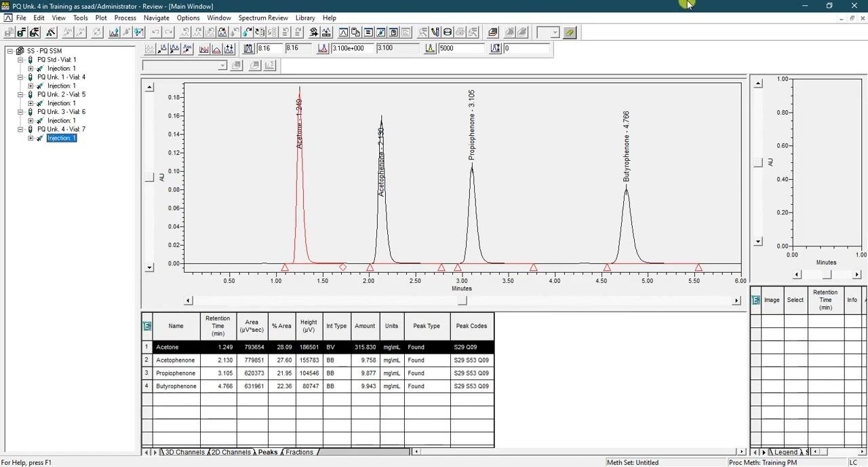Click the text-lines window toolbar icon
Screen dimensions: 868x467
click(368, 32)
